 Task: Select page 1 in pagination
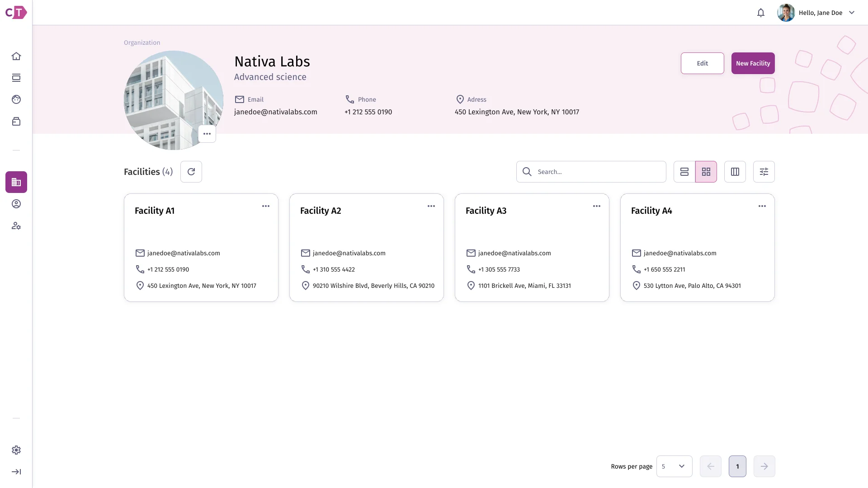737,466
